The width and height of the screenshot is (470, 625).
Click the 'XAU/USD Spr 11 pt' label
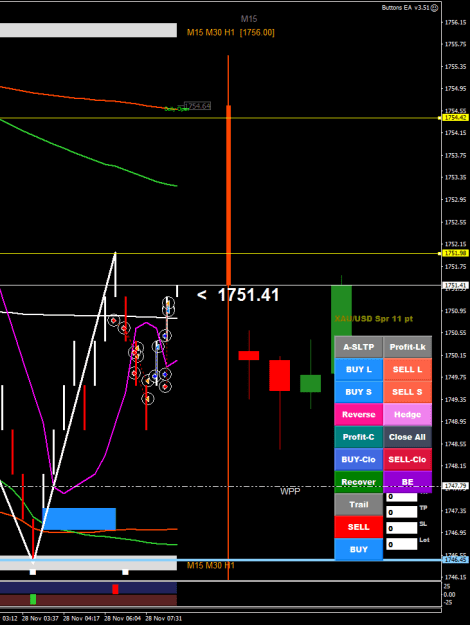374,318
